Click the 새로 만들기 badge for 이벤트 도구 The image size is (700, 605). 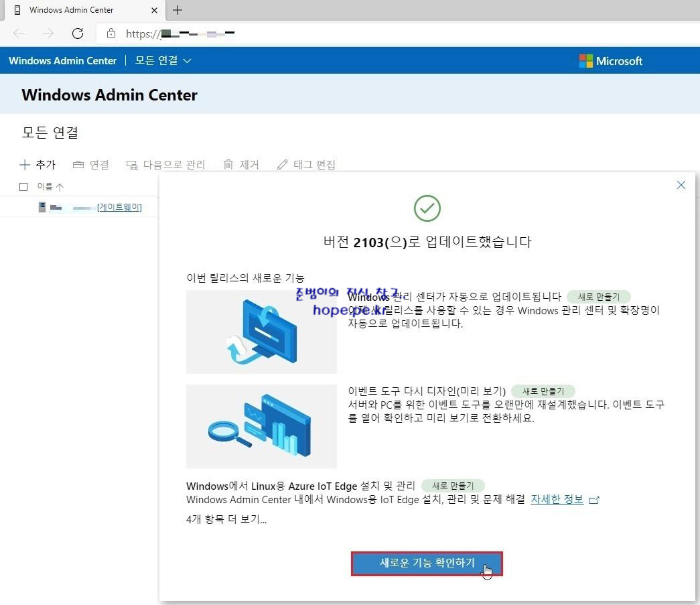point(543,391)
